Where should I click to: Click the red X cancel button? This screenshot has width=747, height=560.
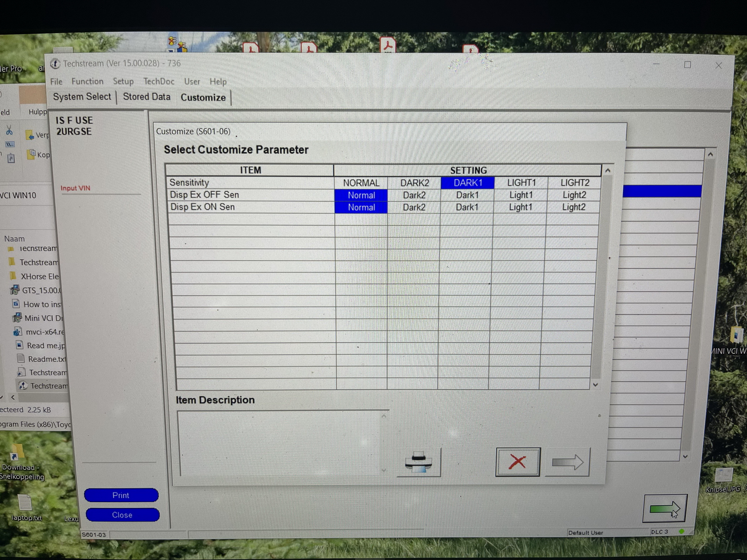[517, 462]
